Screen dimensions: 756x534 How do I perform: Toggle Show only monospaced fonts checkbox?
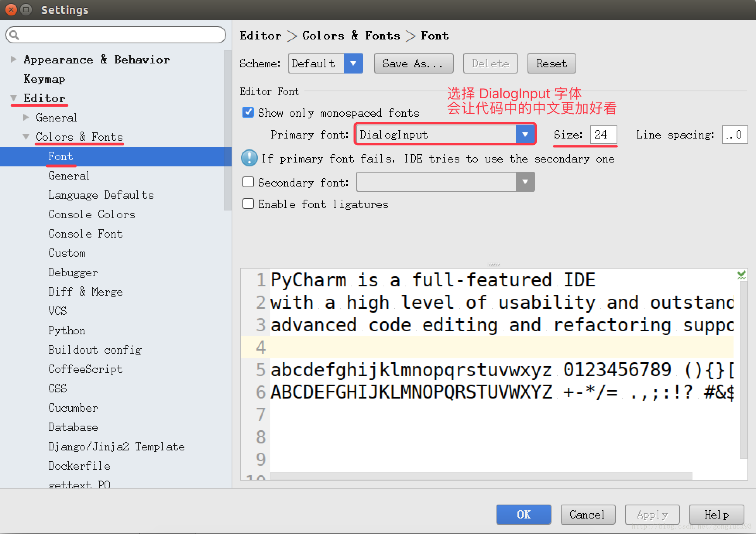click(247, 113)
